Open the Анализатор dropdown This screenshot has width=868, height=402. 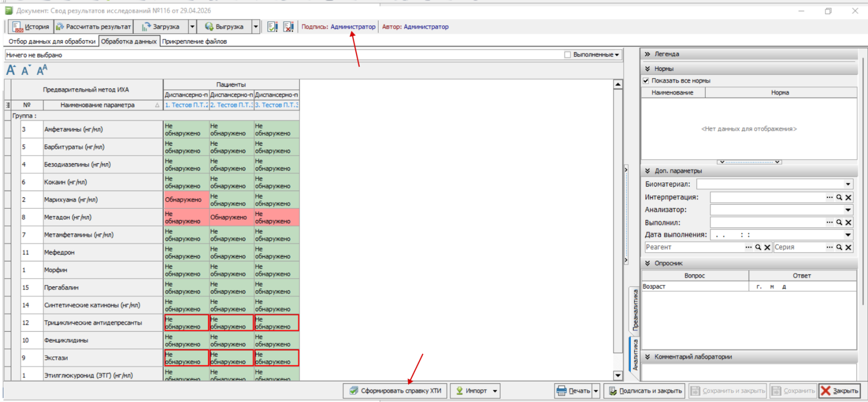coord(848,210)
